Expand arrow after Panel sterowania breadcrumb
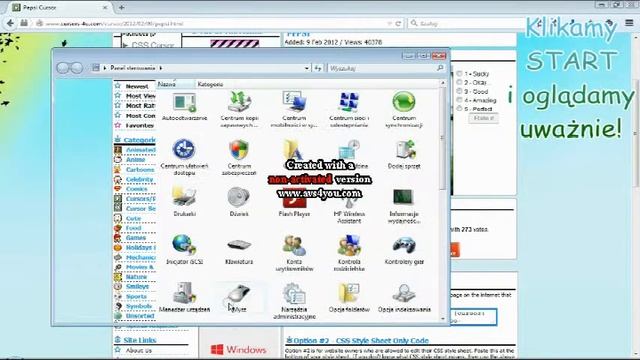This screenshot has width=640, height=360. (161, 68)
